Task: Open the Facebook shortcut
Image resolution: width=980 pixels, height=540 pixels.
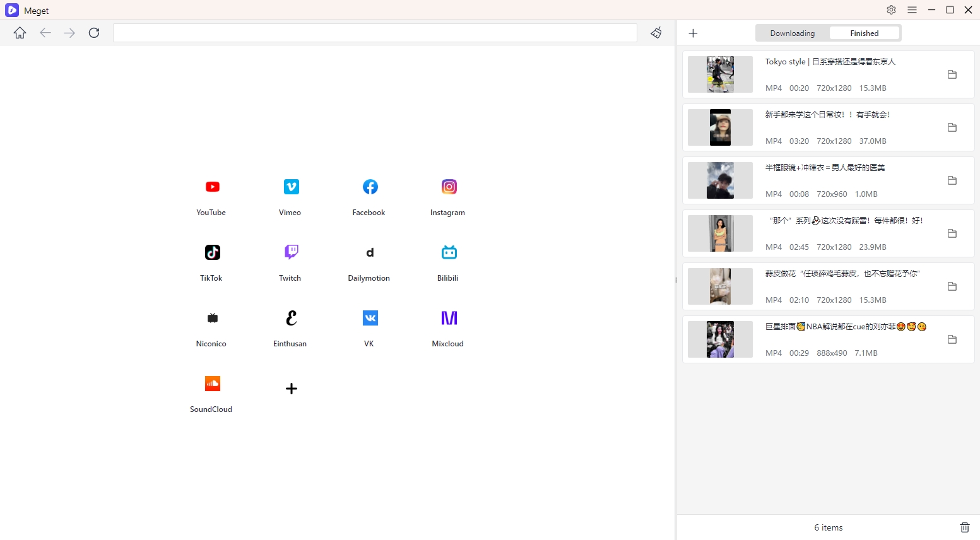Action: tap(370, 187)
